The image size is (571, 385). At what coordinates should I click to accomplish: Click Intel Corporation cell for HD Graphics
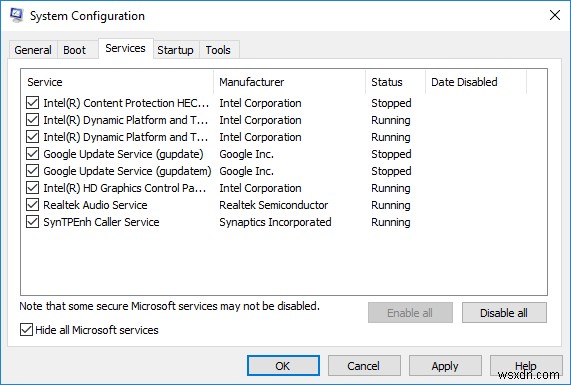pos(260,188)
